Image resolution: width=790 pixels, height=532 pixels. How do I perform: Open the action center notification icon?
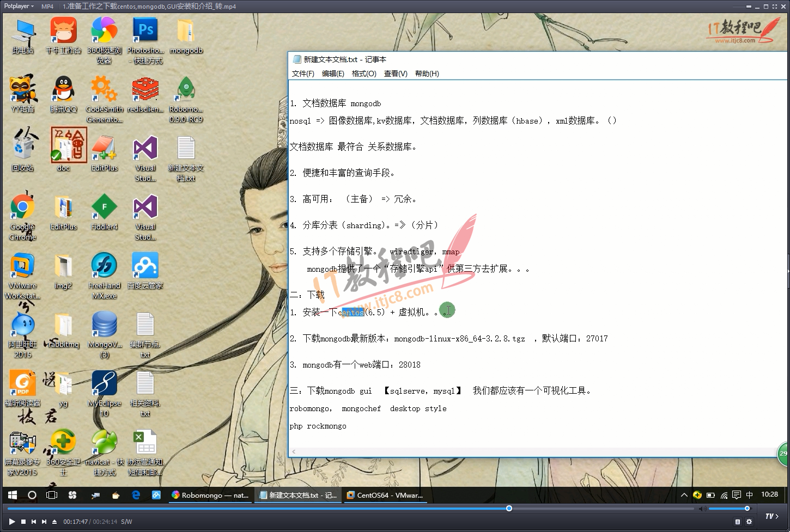(x=737, y=495)
